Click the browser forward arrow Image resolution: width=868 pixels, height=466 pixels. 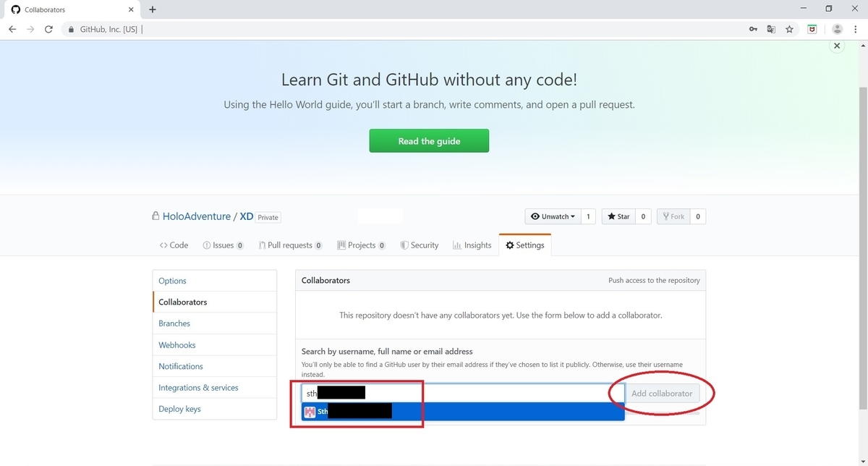pos(30,30)
